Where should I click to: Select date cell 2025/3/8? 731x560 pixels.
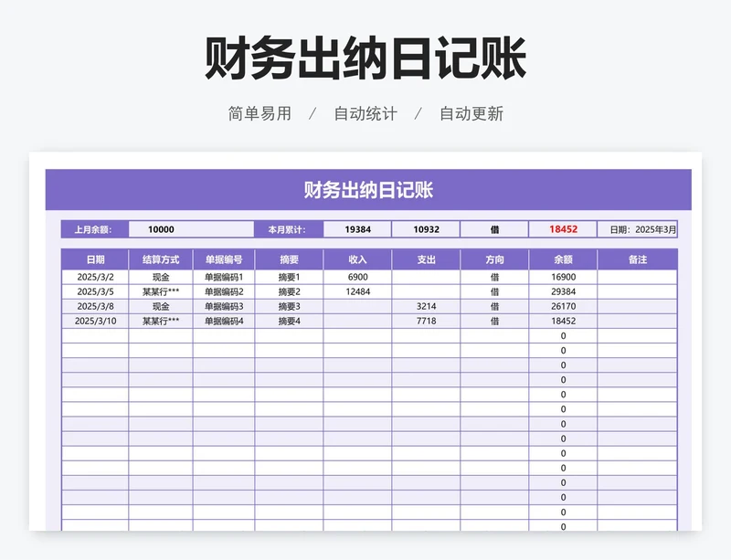(x=95, y=306)
